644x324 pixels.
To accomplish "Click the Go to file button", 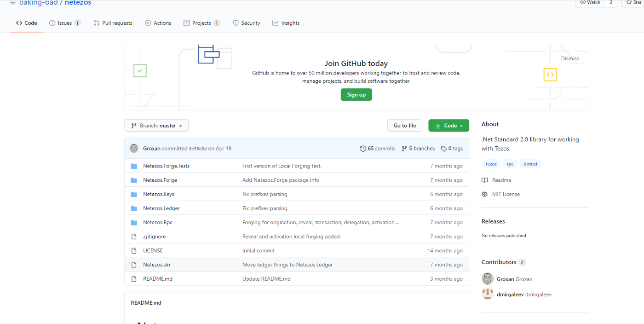I will [405, 126].
